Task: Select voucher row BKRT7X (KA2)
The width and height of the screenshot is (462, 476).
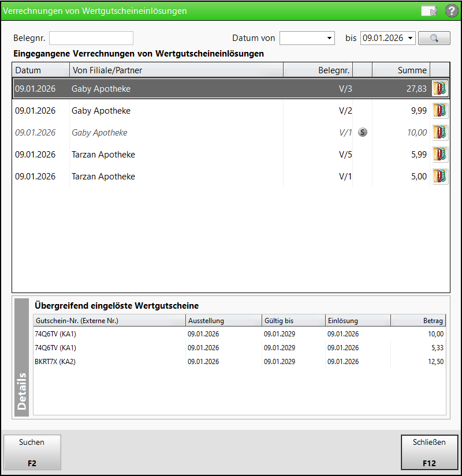Action: [x=110, y=362]
